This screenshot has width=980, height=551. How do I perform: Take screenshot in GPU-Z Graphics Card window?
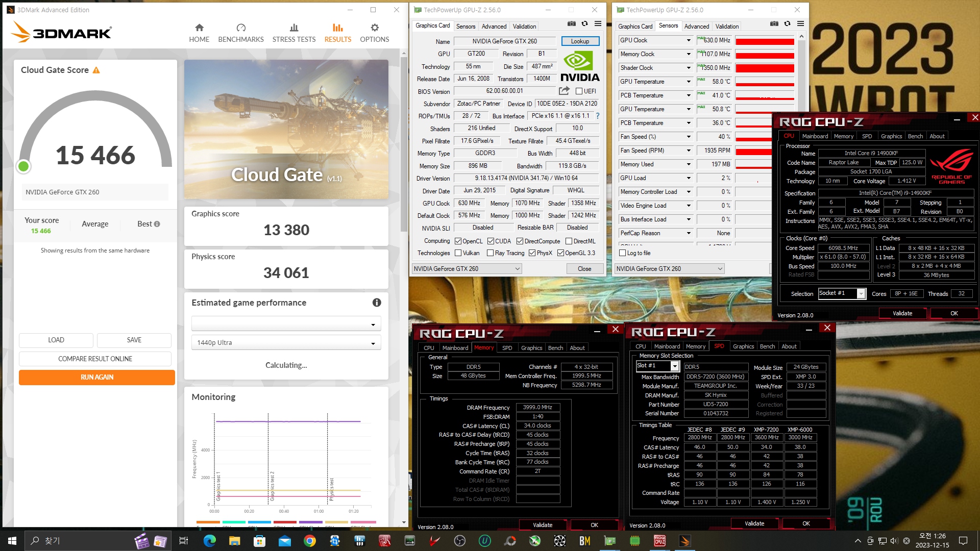coord(572,24)
